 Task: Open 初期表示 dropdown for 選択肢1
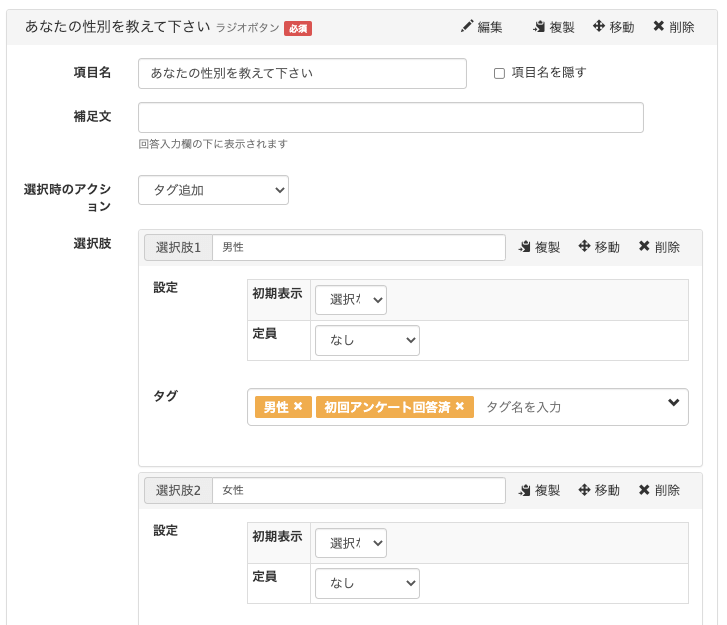coord(351,300)
